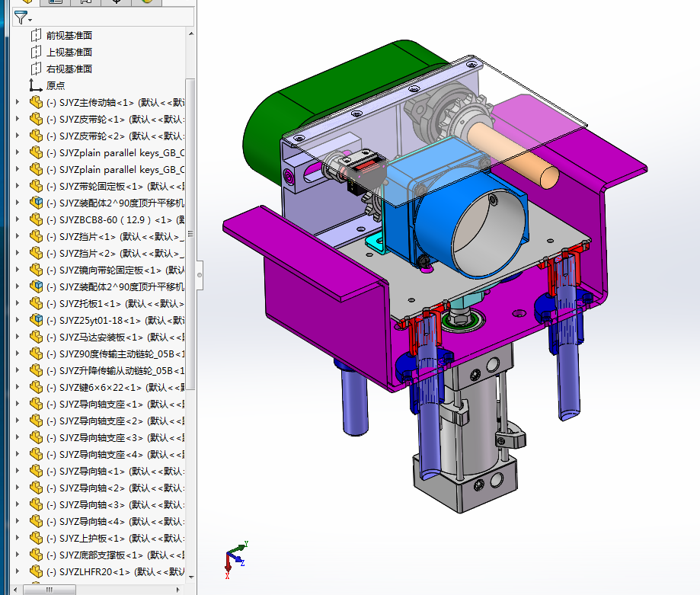Click sub-assembly icon of SJYZ25yt01-18<1>
The image size is (700, 595).
click(36, 320)
